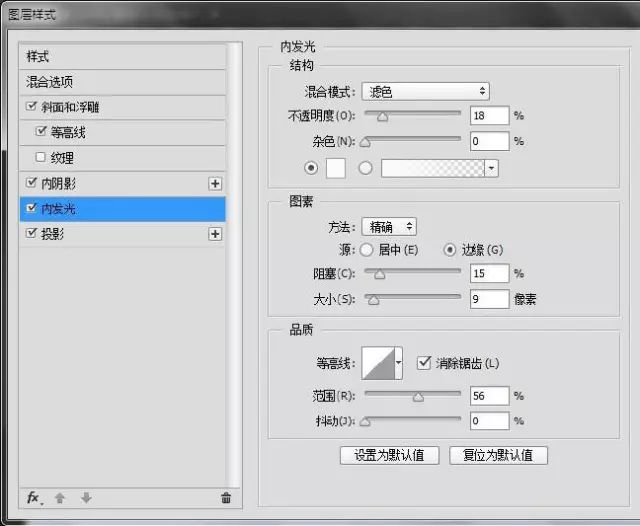
Task: Click the 杂色 slider handle
Action: [x=365, y=142]
